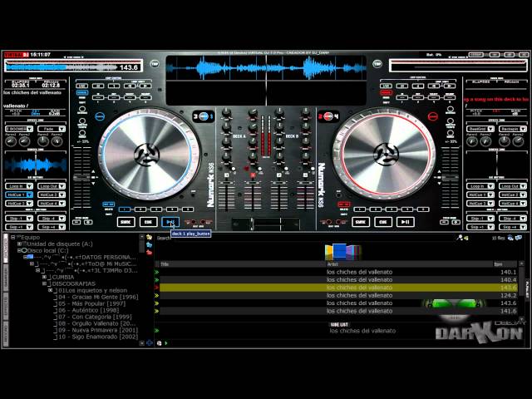Viewport: 532px width, 399px height.
Task: Click left deck sampler pad 5
Action: coord(188,209)
